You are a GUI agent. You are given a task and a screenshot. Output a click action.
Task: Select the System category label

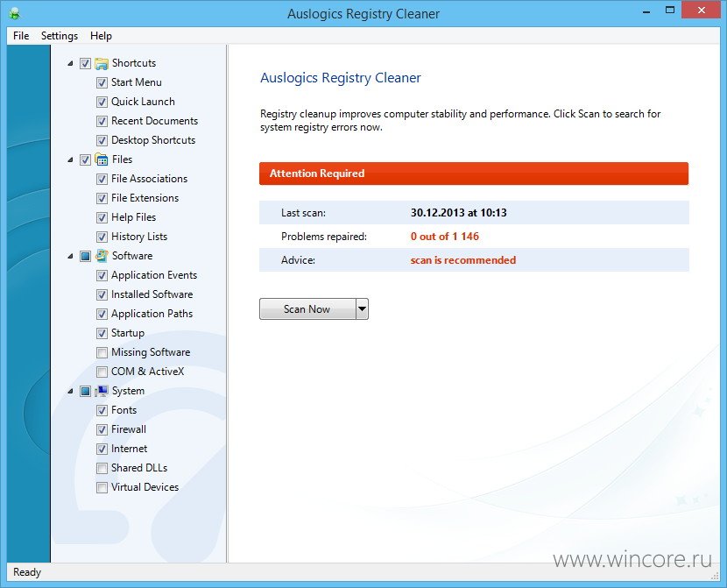(129, 391)
